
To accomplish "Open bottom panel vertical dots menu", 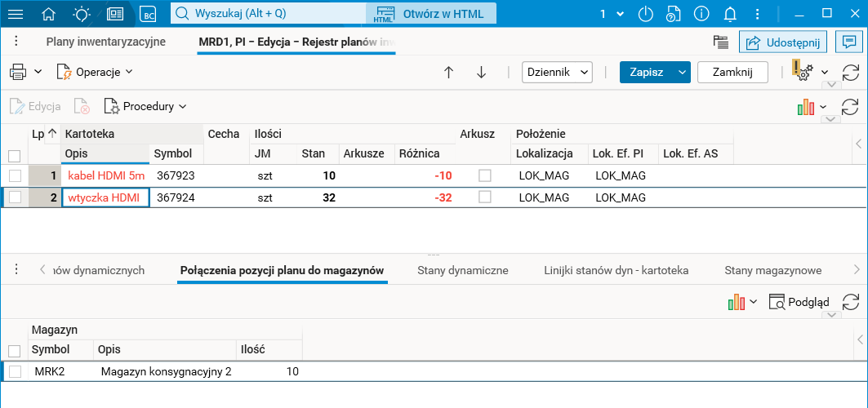I will (x=16, y=270).
